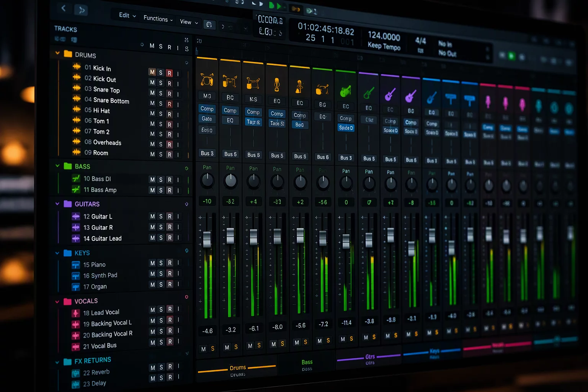
Task: Click the pan knob above the -10 value
Action: click(x=207, y=180)
